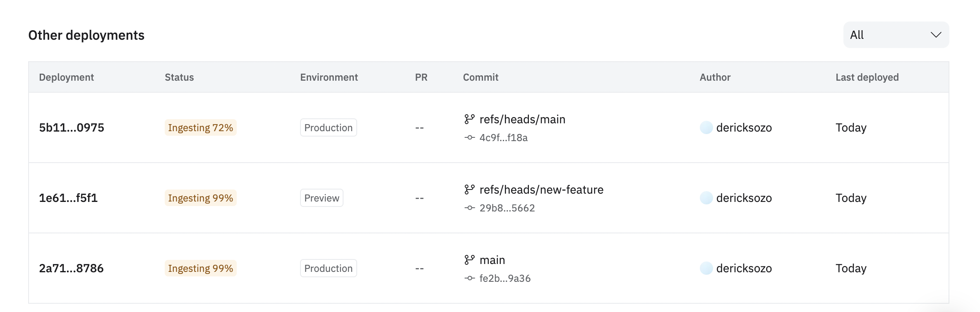The image size is (980, 312).
Task: Click the commit icon next to 29b8...5662
Action: pos(469,208)
